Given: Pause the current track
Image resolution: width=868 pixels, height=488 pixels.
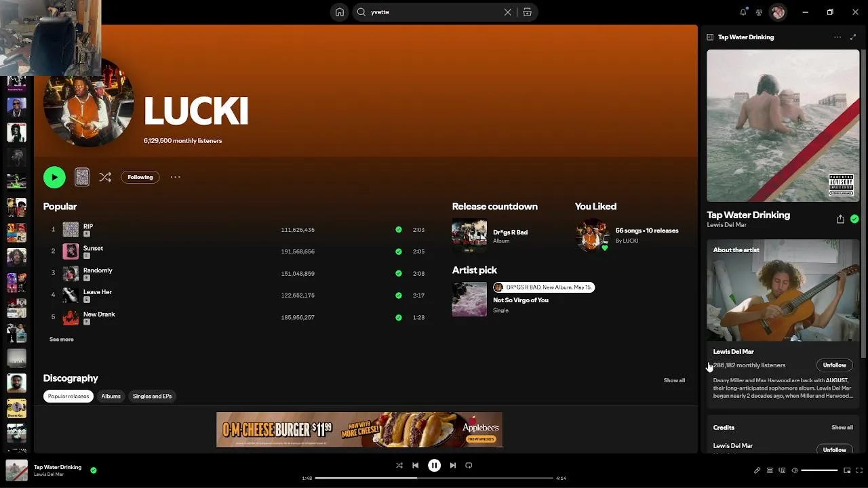Looking at the screenshot, I should 434,466.
